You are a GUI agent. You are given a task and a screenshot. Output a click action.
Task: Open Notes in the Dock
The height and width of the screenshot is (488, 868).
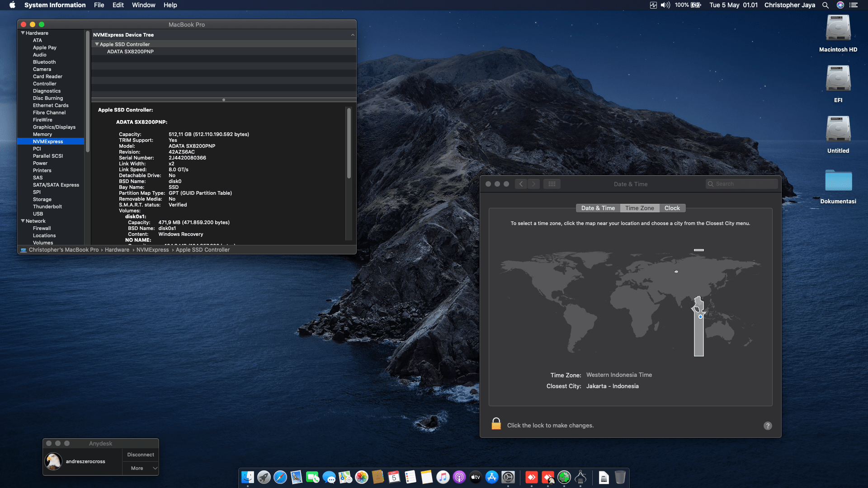click(427, 477)
